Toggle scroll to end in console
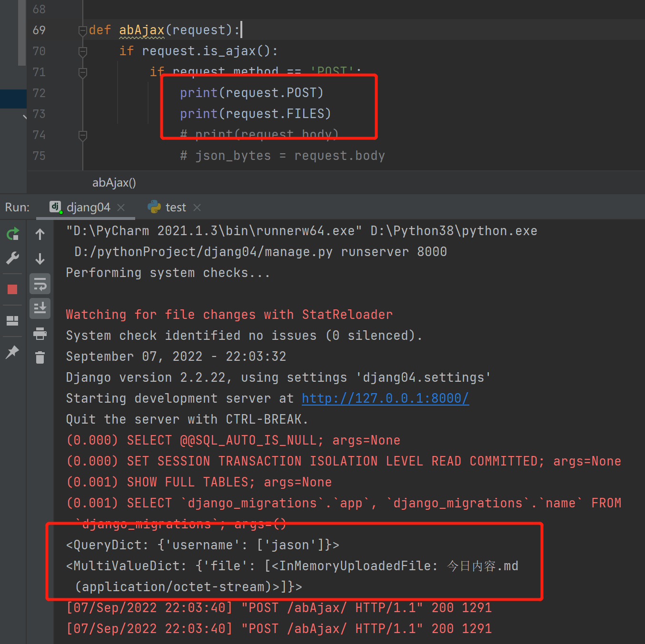The height and width of the screenshot is (644, 645). (40, 308)
